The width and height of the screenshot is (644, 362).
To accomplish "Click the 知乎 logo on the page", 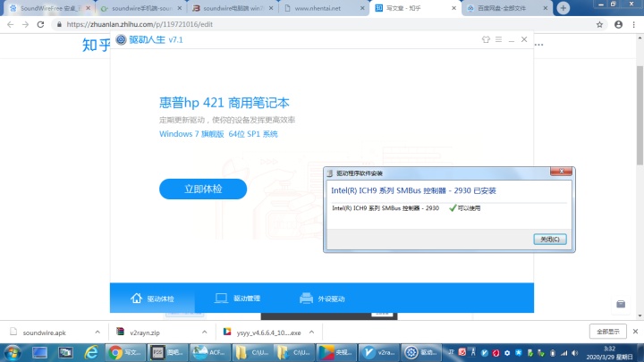I will coord(96,45).
